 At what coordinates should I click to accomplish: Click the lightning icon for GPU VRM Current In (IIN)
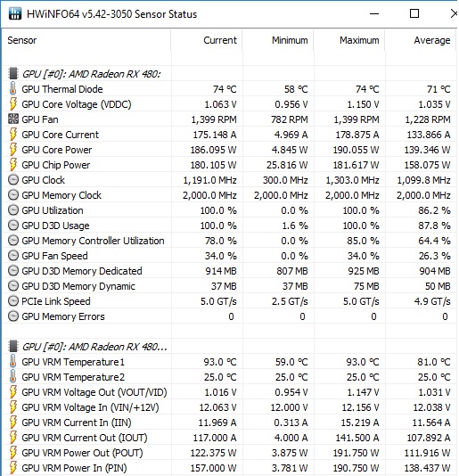pyautogui.click(x=13, y=423)
